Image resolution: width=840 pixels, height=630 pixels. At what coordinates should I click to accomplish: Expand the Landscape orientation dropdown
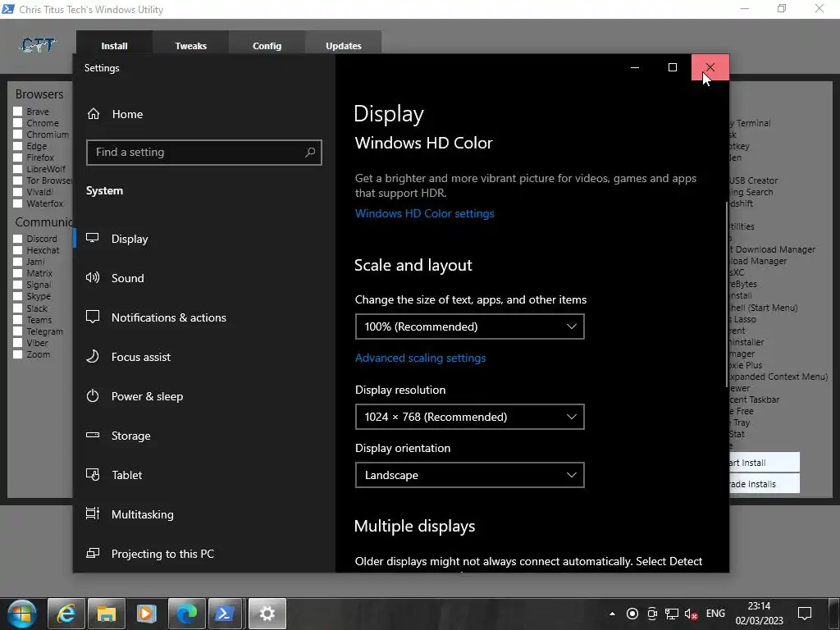tap(469, 475)
